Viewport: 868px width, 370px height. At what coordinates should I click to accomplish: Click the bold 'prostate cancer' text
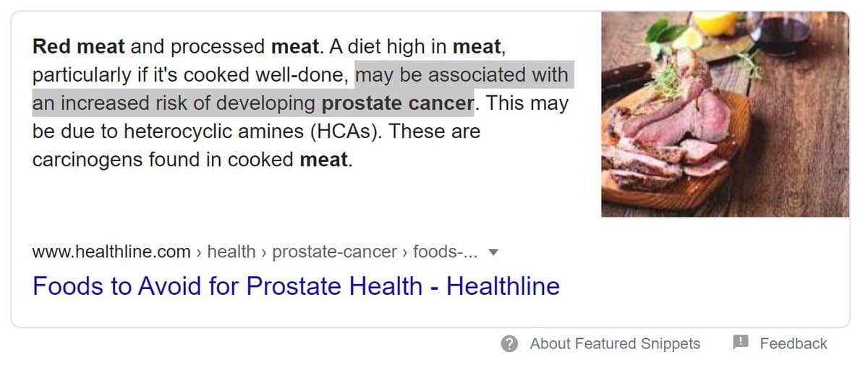pyautogui.click(x=397, y=103)
